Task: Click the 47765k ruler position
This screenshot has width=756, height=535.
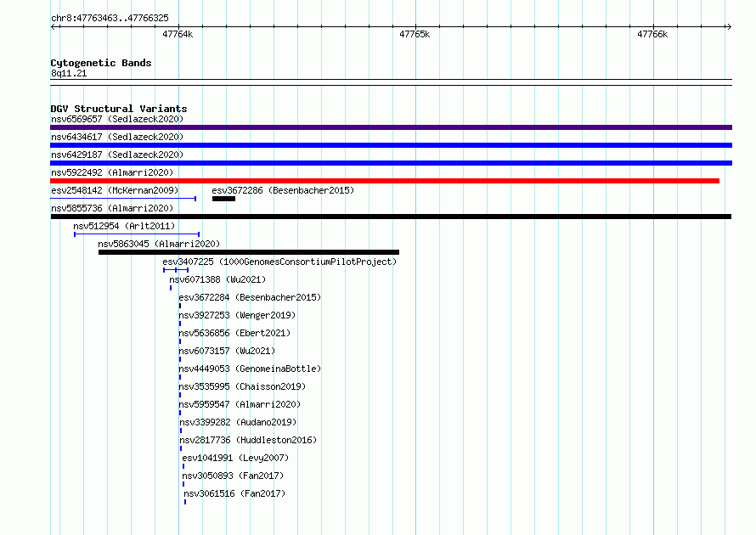Action: [x=415, y=34]
